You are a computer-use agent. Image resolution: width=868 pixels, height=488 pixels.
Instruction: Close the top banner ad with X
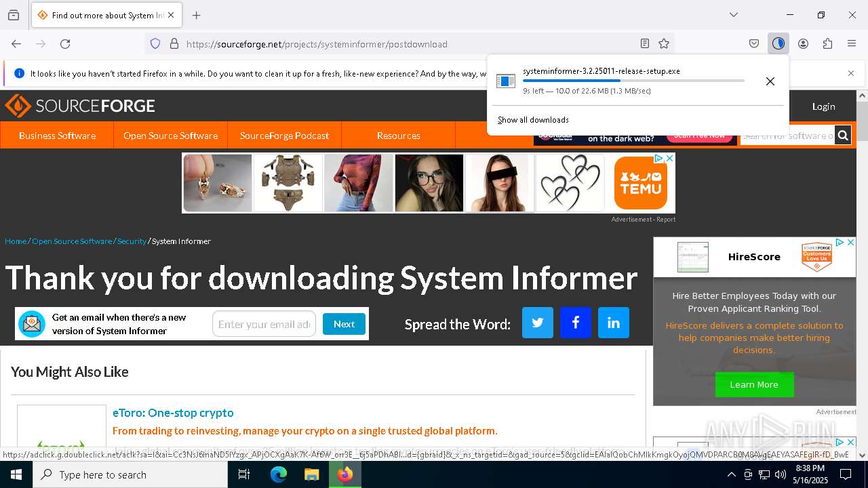tap(669, 158)
